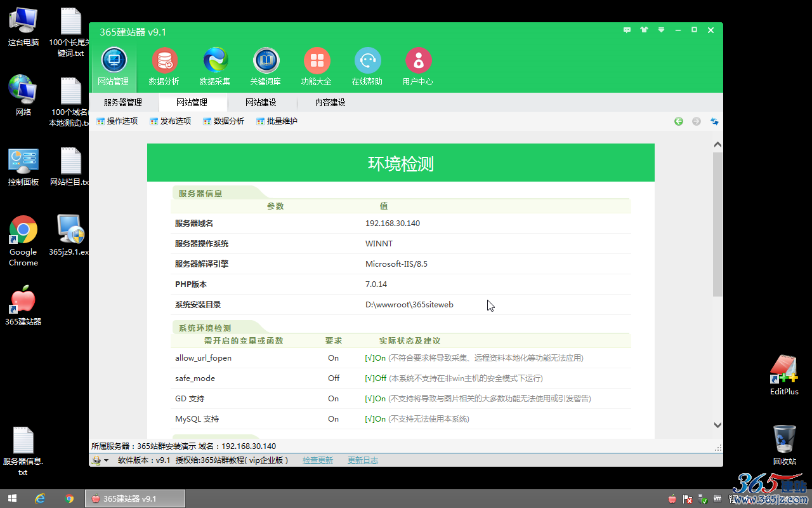The image size is (812, 508).
Task: Select the 服务器信息.txt desktop file
Action: 23,451
